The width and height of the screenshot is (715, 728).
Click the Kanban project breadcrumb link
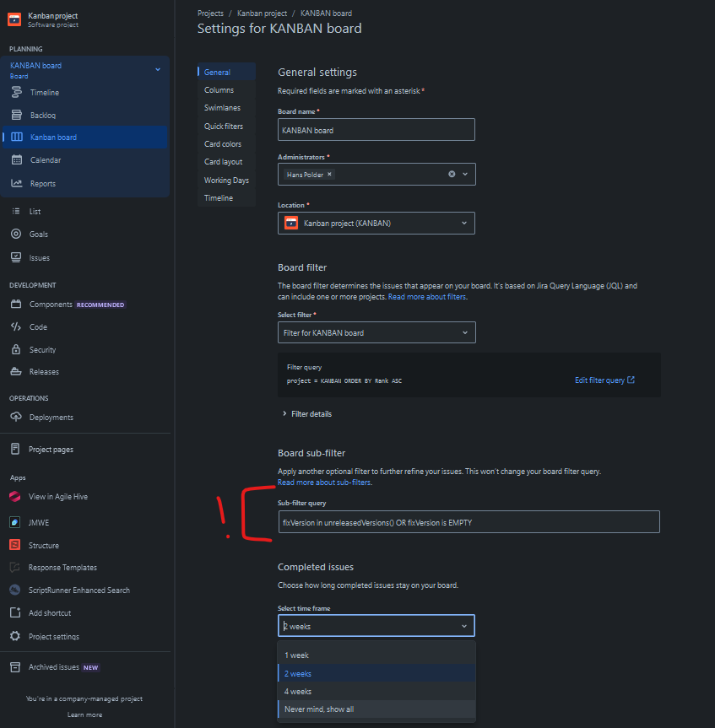262,13
